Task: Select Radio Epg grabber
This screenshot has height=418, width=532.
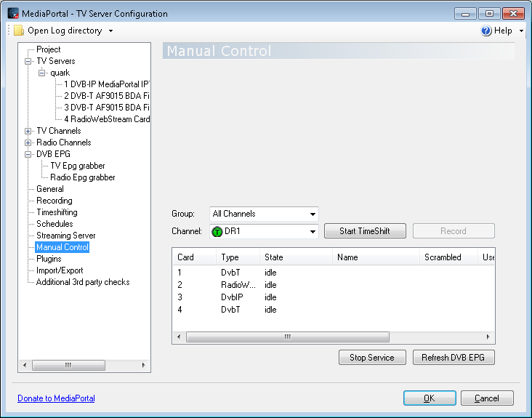Action: [83, 177]
